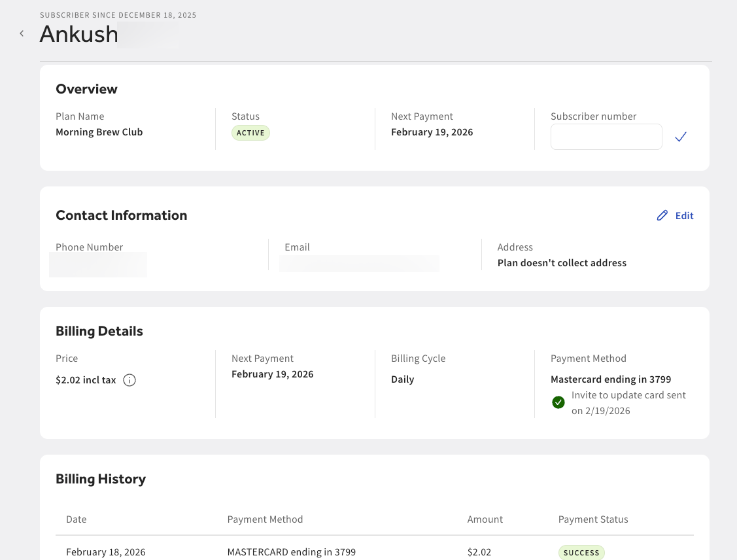Image resolution: width=737 pixels, height=560 pixels.
Task: Click the Edit link in Contact Information
Action: pyautogui.click(x=684, y=215)
